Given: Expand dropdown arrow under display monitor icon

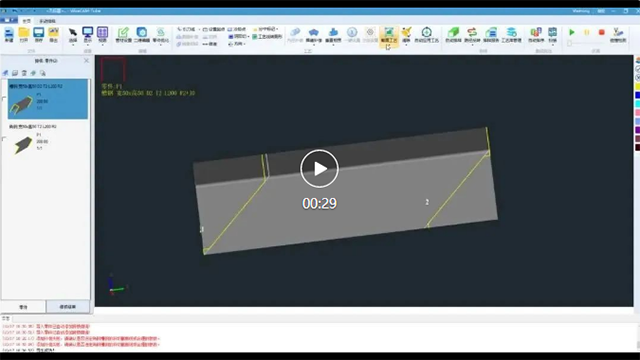Looking at the screenshot, I should click(87, 44).
